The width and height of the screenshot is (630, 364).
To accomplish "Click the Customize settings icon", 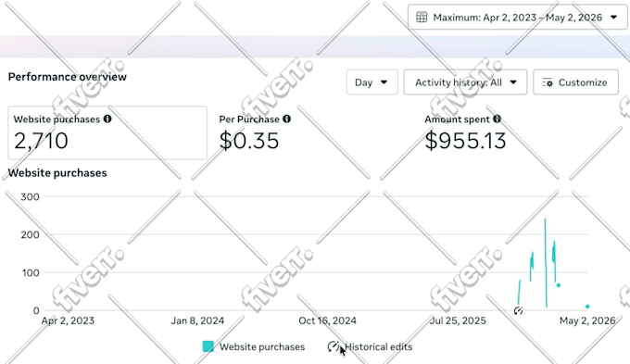I will point(548,82).
